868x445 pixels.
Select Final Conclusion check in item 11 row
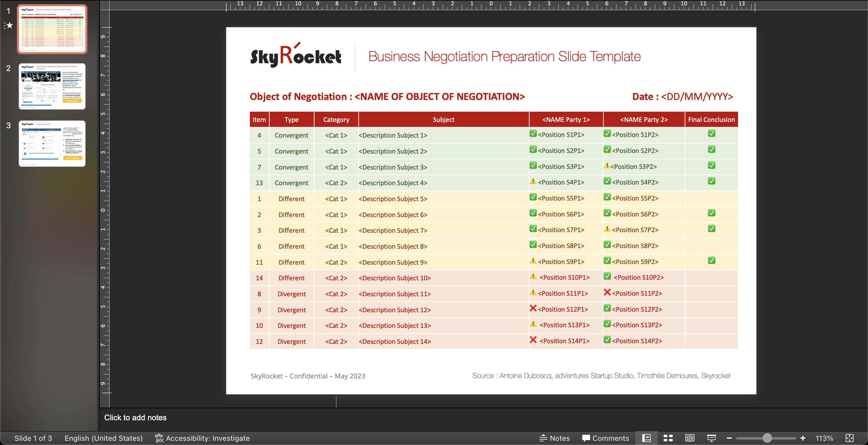click(712, 260)
